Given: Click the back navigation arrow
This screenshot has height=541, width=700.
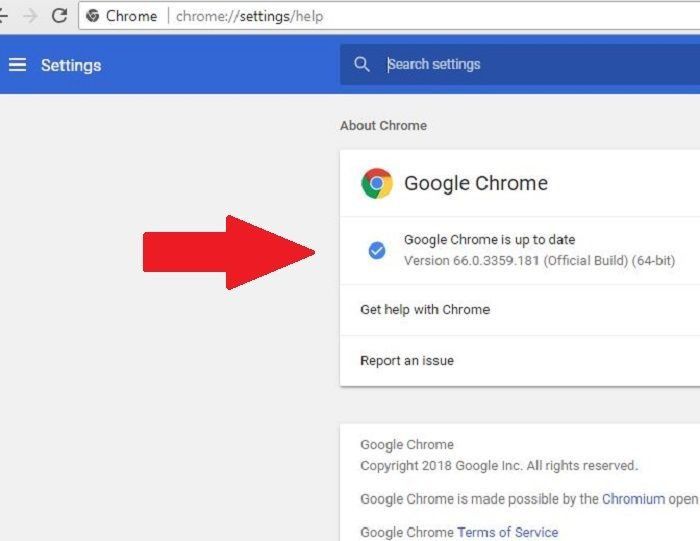Looking at the screenshot, I should [x=4, y=16].
